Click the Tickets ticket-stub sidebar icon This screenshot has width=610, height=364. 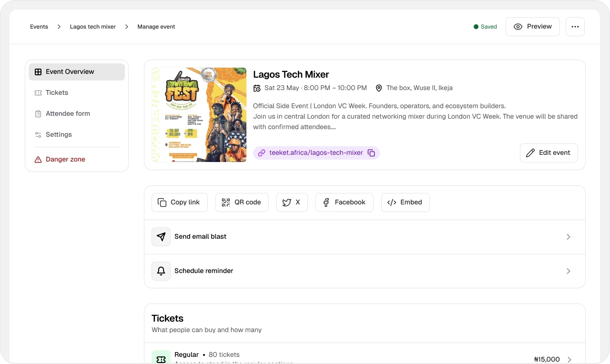(x=38, y=93)
